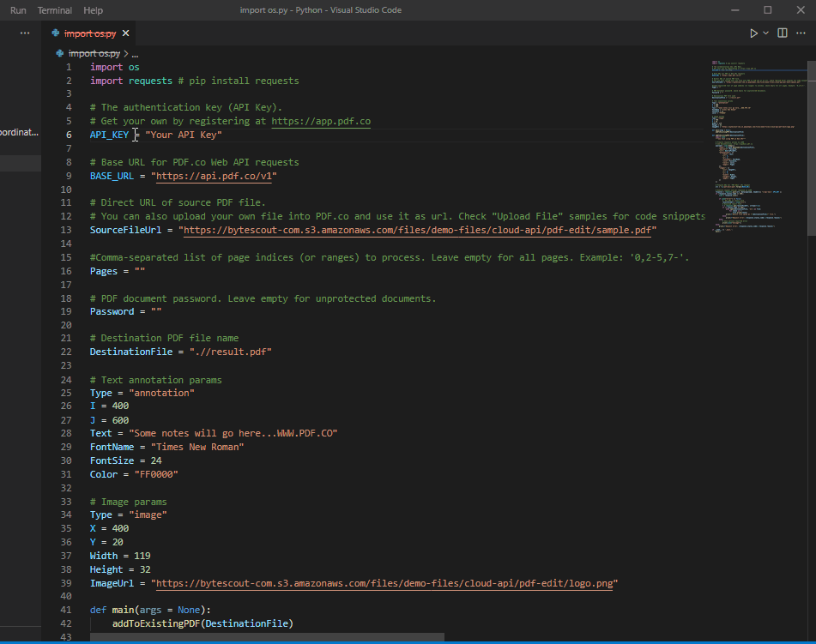This screenshot has height=644, width=816.
Task: Open the Run menu
Action: [x=18, y=10]
